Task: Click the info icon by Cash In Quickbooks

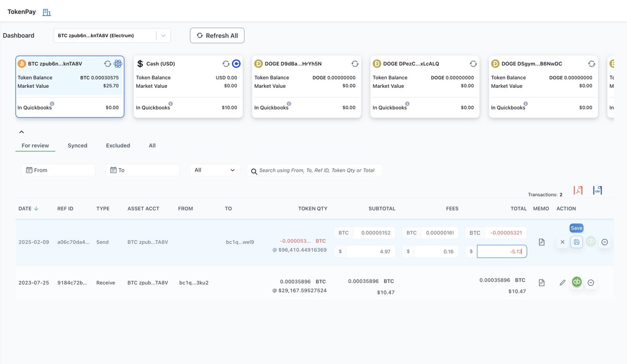Action: pos(170,103)
